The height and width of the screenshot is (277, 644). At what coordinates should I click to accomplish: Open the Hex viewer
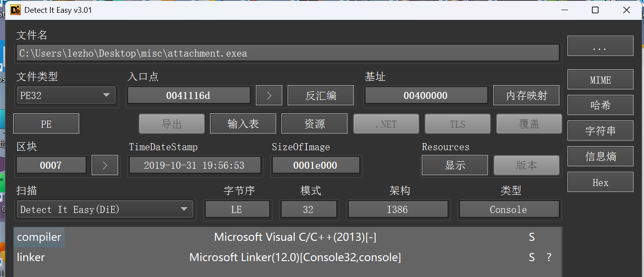coord(600,182)
